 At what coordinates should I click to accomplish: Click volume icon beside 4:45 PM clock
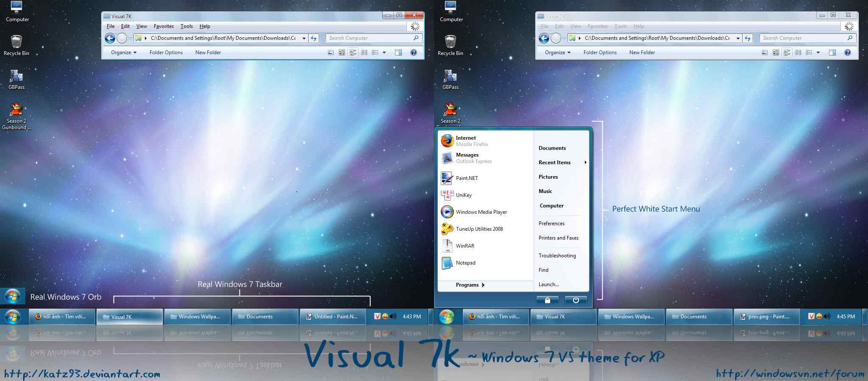tap(827, 317)
